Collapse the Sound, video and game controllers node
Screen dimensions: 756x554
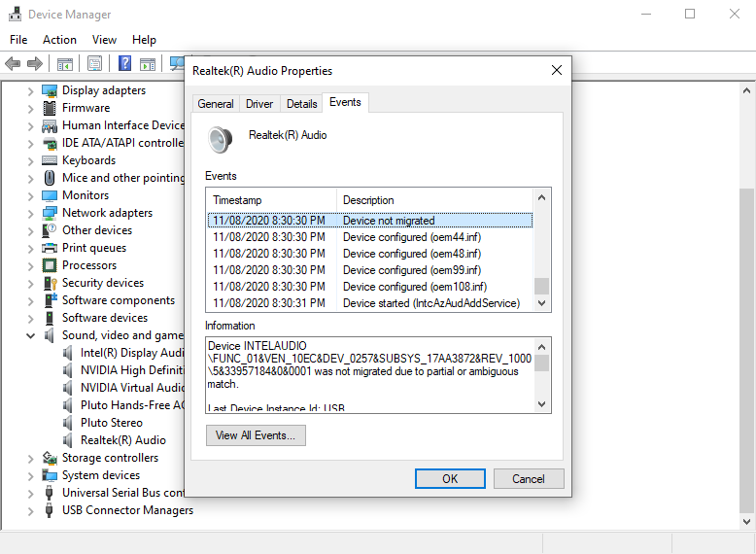[30, 335]
